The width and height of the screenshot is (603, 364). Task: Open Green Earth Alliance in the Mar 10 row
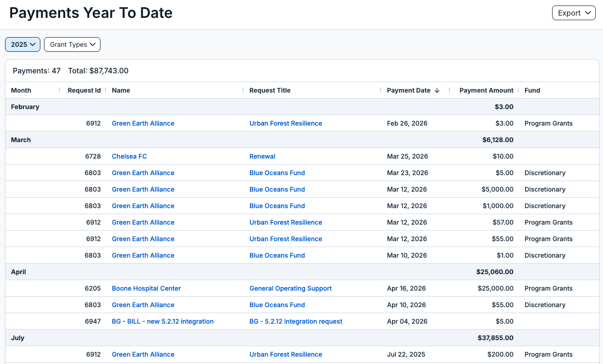click(x=143, y=255)
